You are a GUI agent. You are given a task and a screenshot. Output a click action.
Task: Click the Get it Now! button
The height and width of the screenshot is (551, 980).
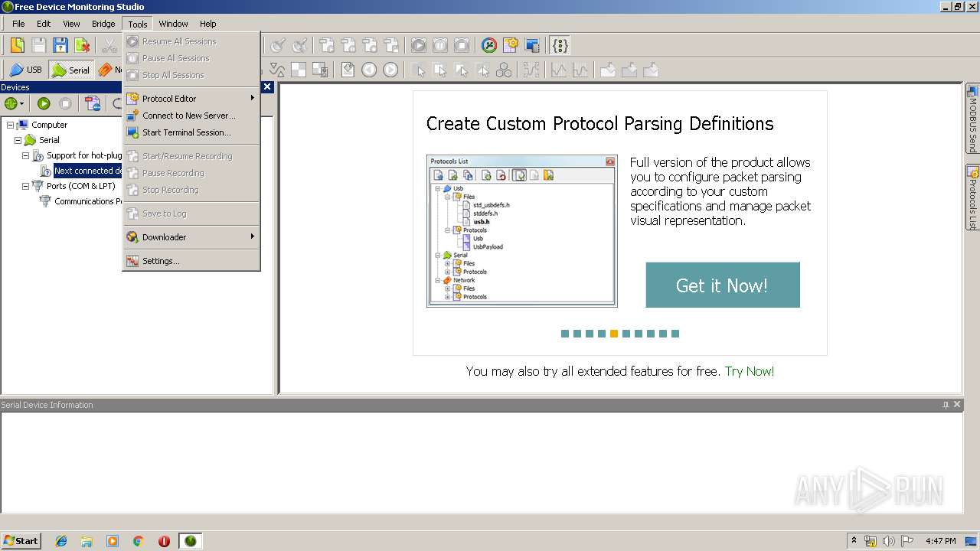pos(723,285)
